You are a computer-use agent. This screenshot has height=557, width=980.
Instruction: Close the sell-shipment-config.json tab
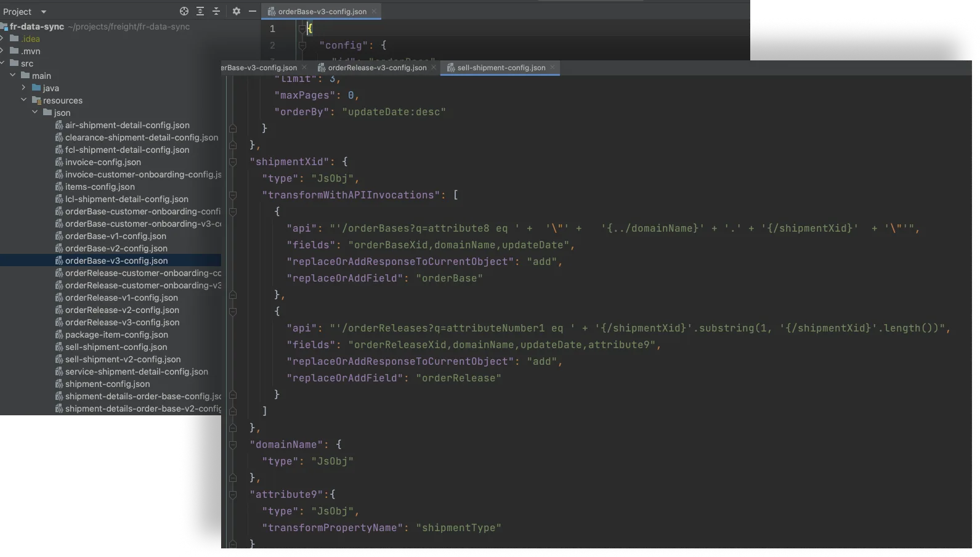pos(553,67)
